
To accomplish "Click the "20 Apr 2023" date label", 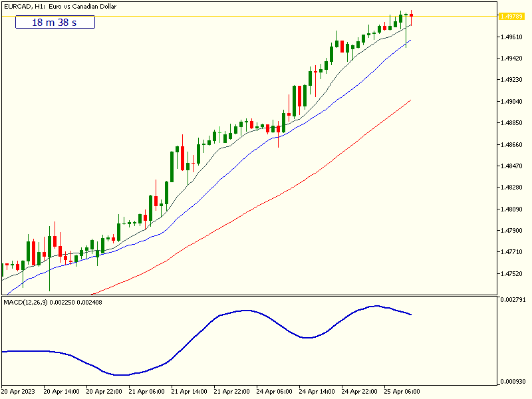I will 19,392.
